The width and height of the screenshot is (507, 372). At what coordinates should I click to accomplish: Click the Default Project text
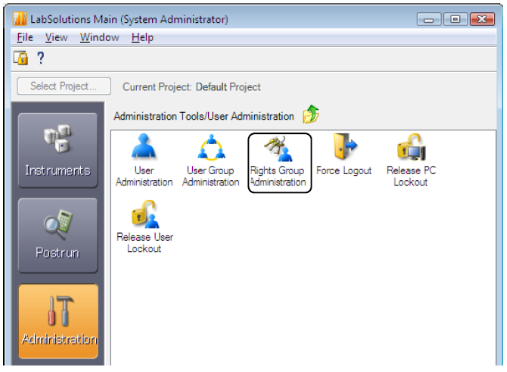[228, 87]
